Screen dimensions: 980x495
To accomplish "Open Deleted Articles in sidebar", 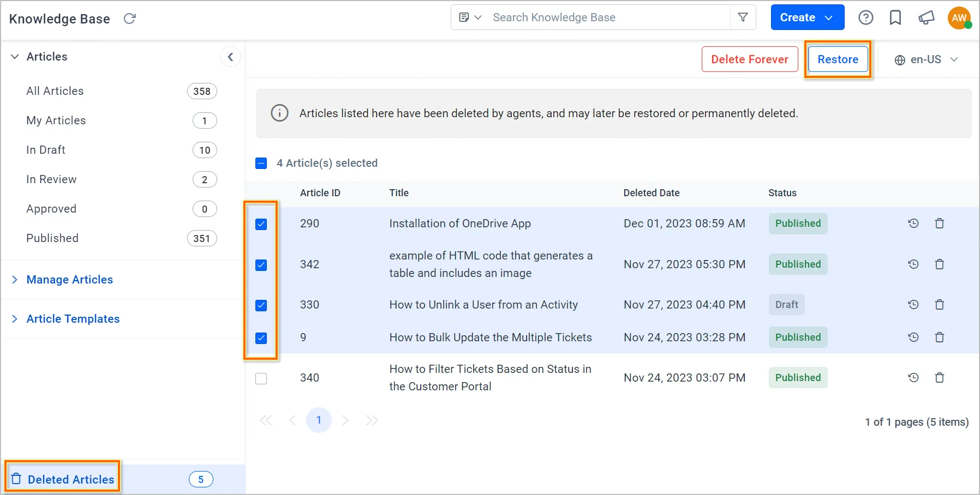I will pyautogui.click(x=71, y=479).
